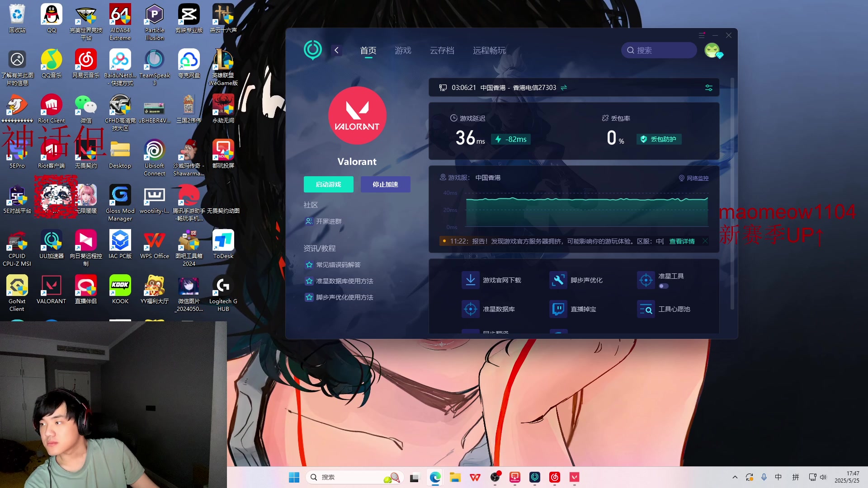Select Ubisoft Connect desktop icon

(x=155, y=158)
